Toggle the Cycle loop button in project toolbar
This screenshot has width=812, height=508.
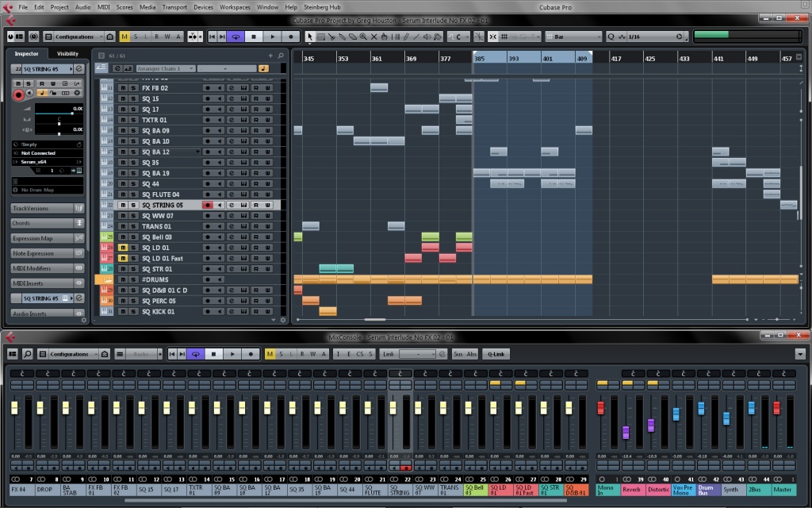[x=236, y=37]
